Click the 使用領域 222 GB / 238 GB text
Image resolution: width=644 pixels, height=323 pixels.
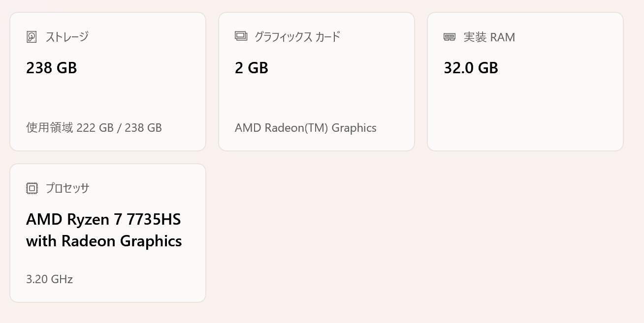click(x=94, y=128)
